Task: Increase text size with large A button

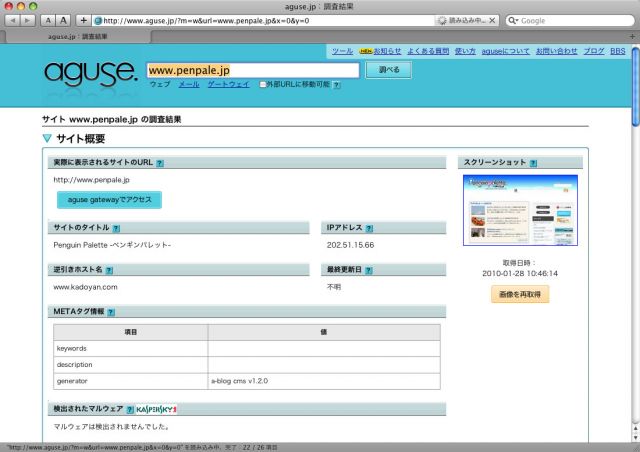Action: [63, 20]
